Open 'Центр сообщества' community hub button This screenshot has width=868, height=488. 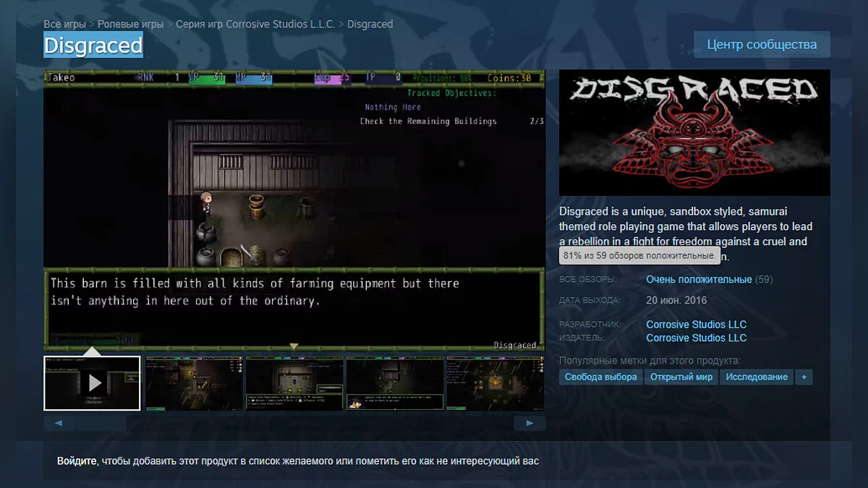point(762,44)
